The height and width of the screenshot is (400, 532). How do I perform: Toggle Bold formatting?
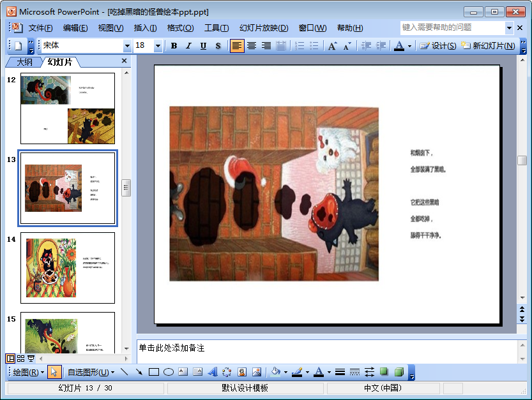174,46
